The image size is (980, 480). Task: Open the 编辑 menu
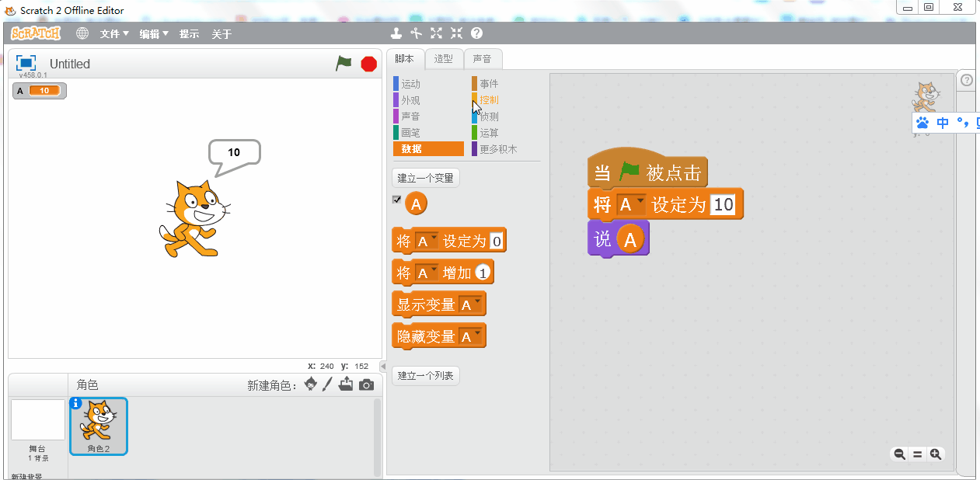[x=154, y=34]
